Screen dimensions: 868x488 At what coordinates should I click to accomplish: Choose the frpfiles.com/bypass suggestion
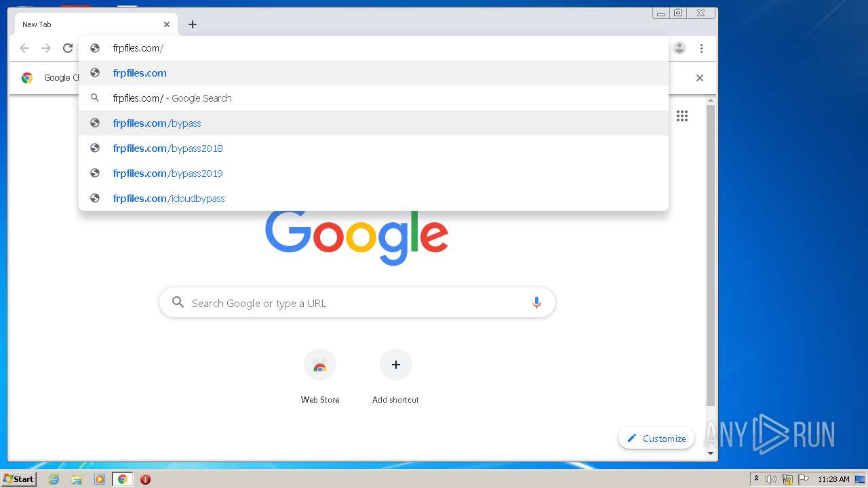(x=374, y=123)
